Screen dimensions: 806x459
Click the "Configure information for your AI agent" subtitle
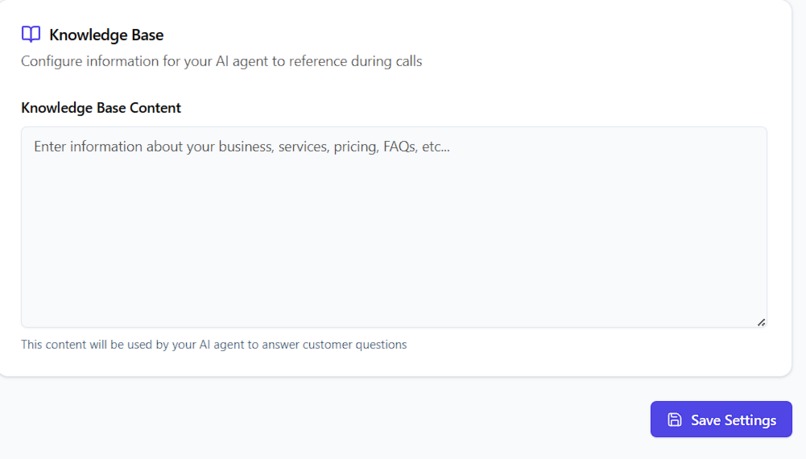point(221,61)
